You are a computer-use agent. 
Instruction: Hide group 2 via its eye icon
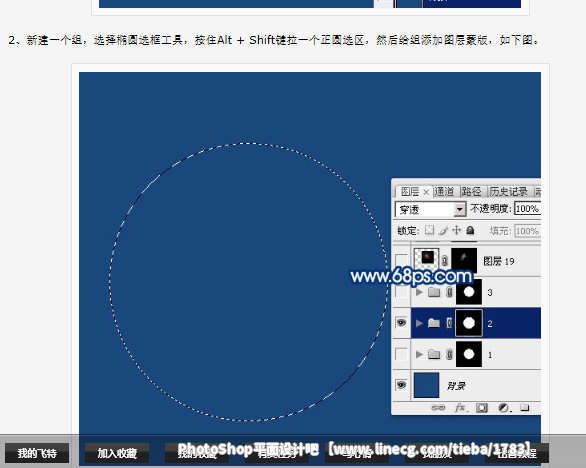[401, 323]
